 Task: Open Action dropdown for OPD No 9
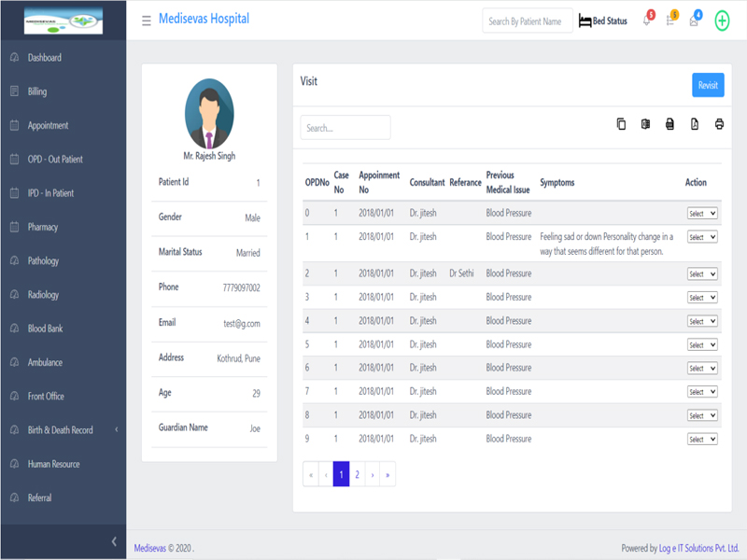(702, 439)
